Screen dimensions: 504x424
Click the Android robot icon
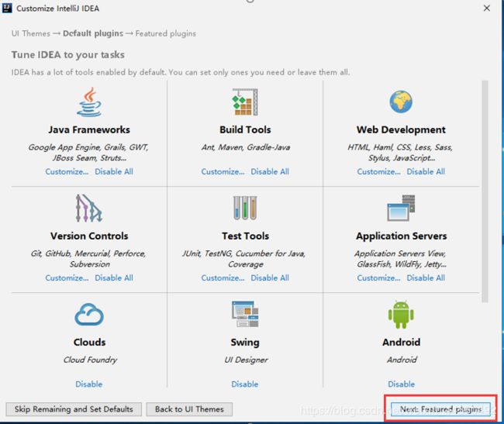[x=401, y=315]
